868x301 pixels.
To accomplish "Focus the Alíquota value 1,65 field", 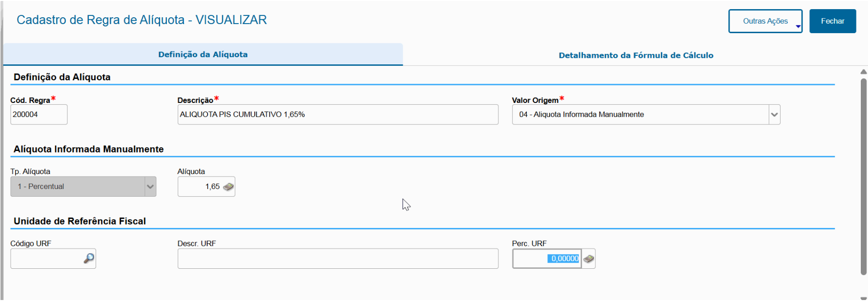I will pyautogui.click(x=200, y=187).
